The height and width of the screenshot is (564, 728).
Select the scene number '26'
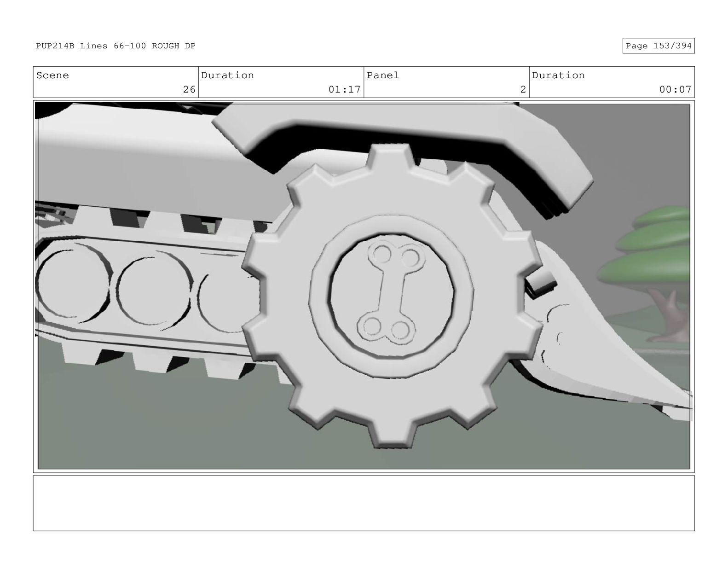click(189, 89)
